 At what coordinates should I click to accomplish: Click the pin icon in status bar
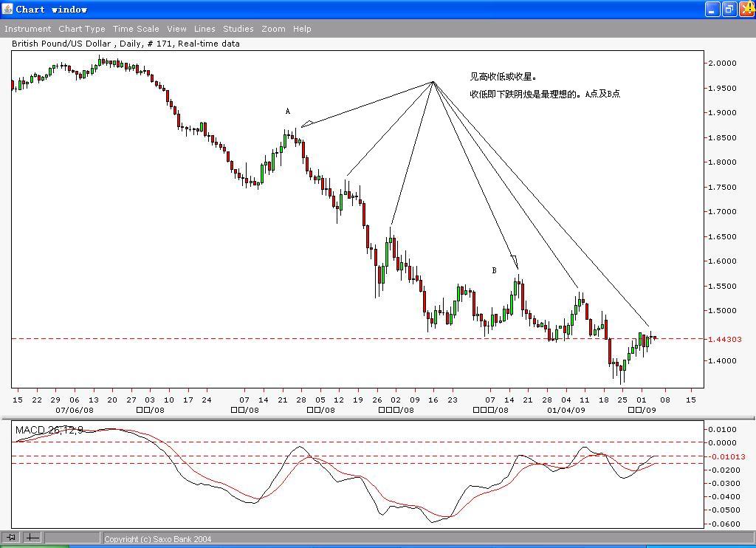tap(10, 537)
